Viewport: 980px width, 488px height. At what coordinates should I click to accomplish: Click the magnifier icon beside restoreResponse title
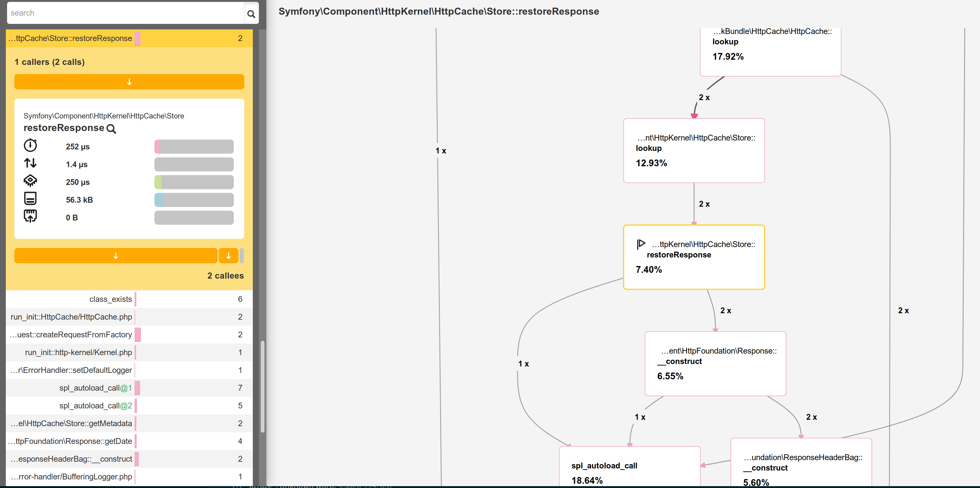tap(112, 129)
